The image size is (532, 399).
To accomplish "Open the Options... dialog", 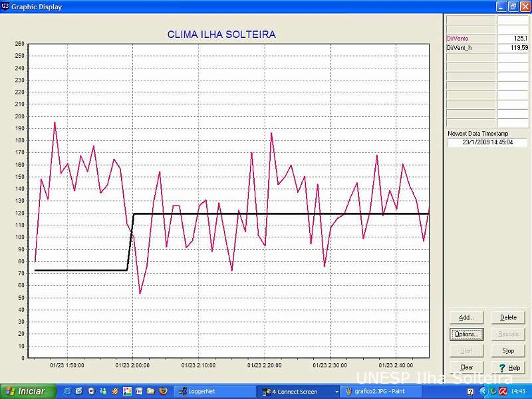I will [x=466, y=334].
